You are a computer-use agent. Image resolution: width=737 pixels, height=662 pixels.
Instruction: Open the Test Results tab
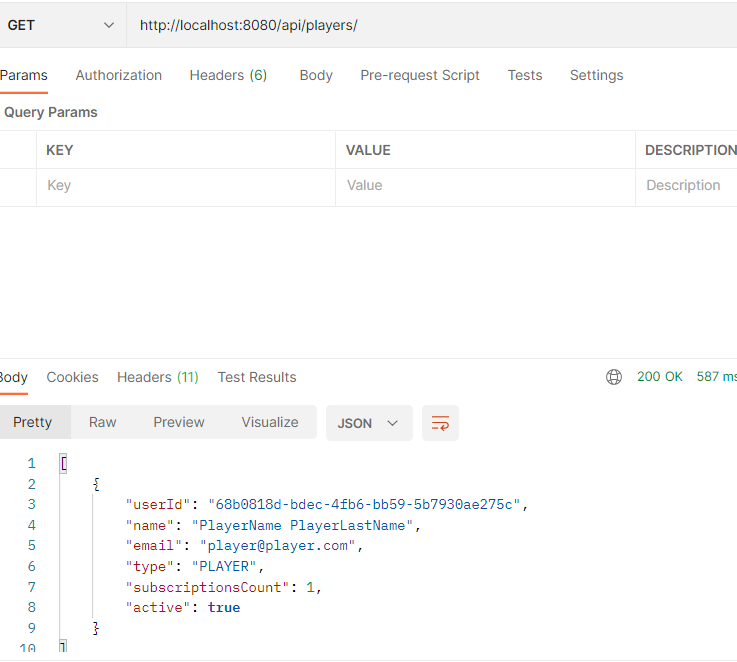coord(257,377)
